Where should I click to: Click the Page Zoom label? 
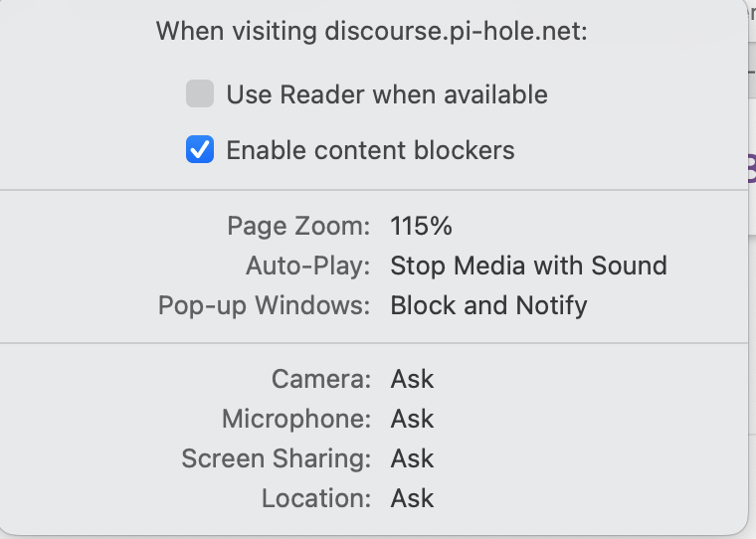(x=298, y=226)
